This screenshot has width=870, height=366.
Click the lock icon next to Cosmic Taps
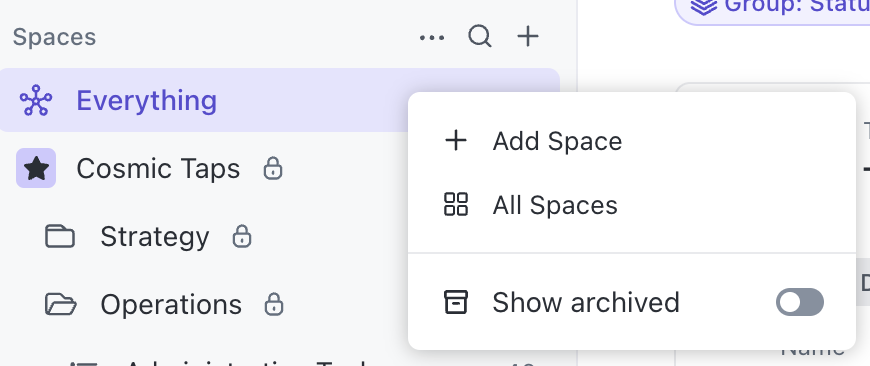pos(272,169)
